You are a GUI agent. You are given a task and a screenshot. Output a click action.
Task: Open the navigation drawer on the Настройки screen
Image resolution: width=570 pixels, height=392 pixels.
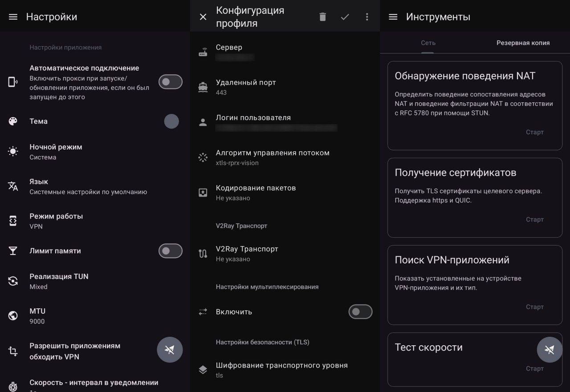point(13,16)
